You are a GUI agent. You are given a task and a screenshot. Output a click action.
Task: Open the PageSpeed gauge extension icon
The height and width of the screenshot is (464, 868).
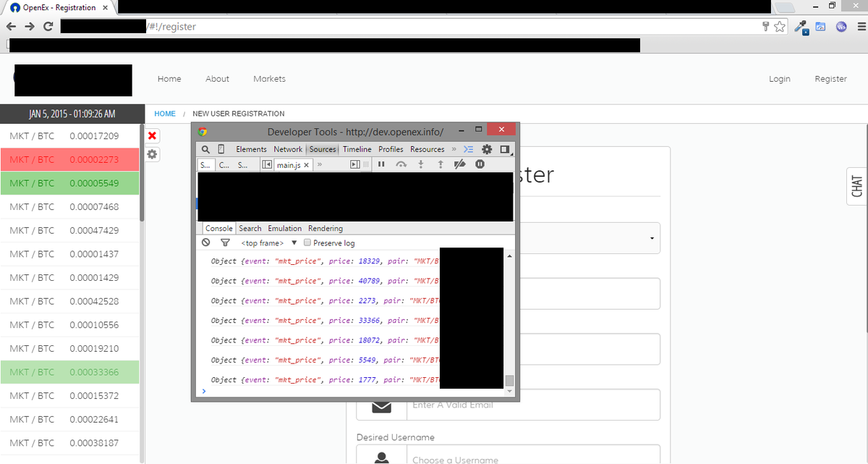coord(821,27)
